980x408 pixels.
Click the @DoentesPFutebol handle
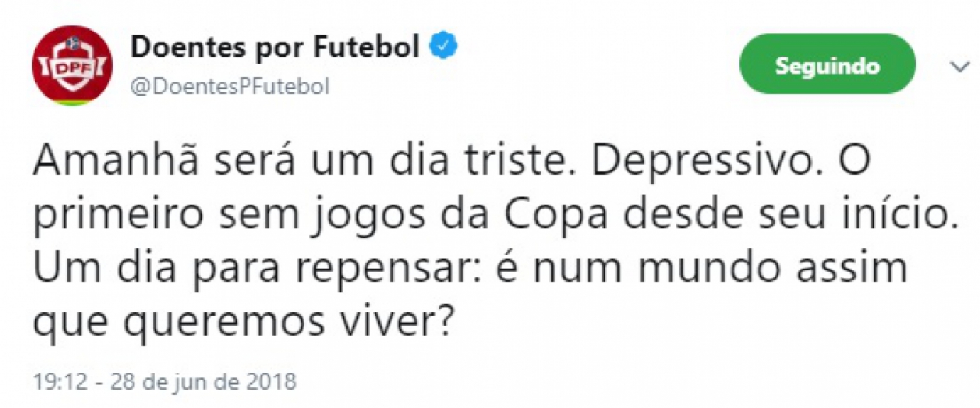[229, 87]
